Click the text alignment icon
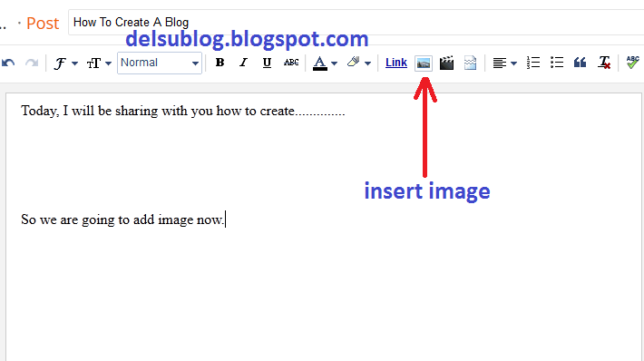The width and height of the screenshot is (644, 361). [x=500, y=63]
